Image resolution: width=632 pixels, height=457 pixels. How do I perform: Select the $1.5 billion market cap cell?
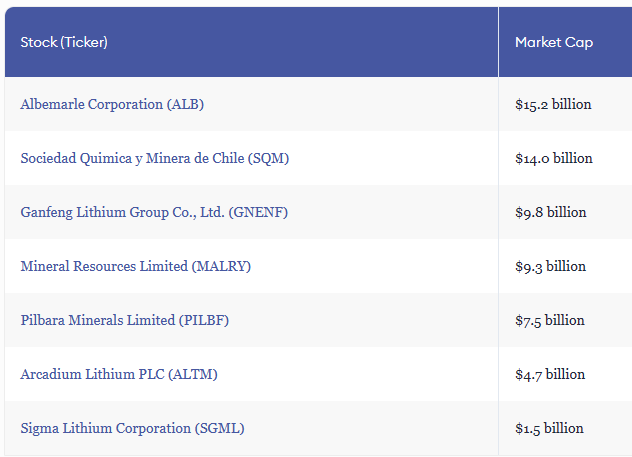(x=565, y=428)
